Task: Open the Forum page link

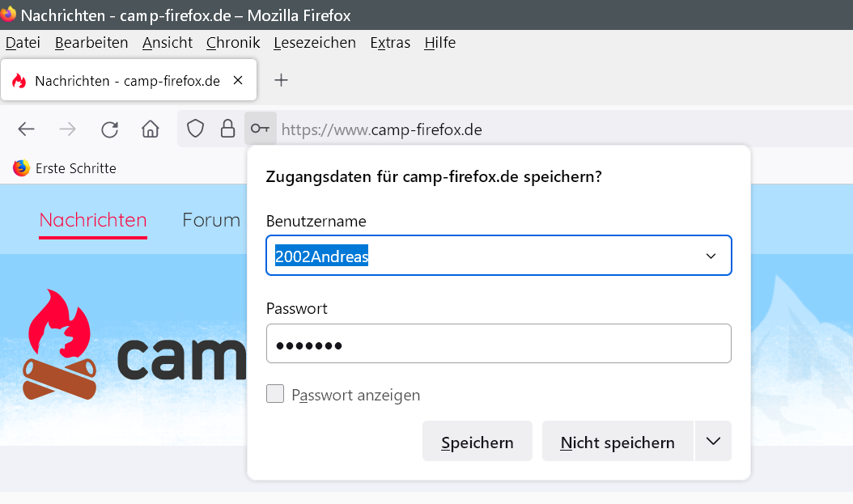Action: pyautogui.click(x=211, y=220)
